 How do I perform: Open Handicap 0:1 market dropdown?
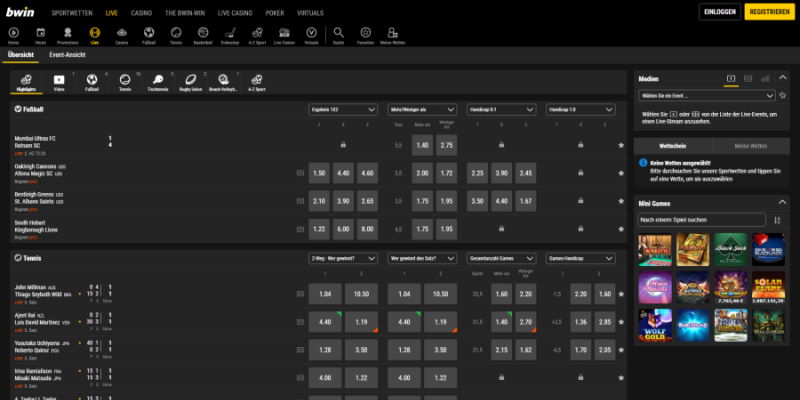[x=502, y=110]
